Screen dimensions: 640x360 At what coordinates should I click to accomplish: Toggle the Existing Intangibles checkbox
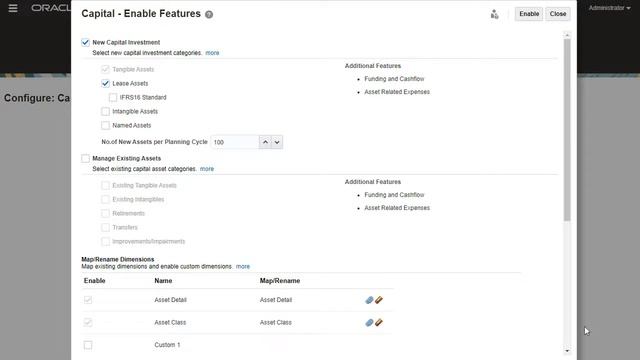click(x=105, y=199)
